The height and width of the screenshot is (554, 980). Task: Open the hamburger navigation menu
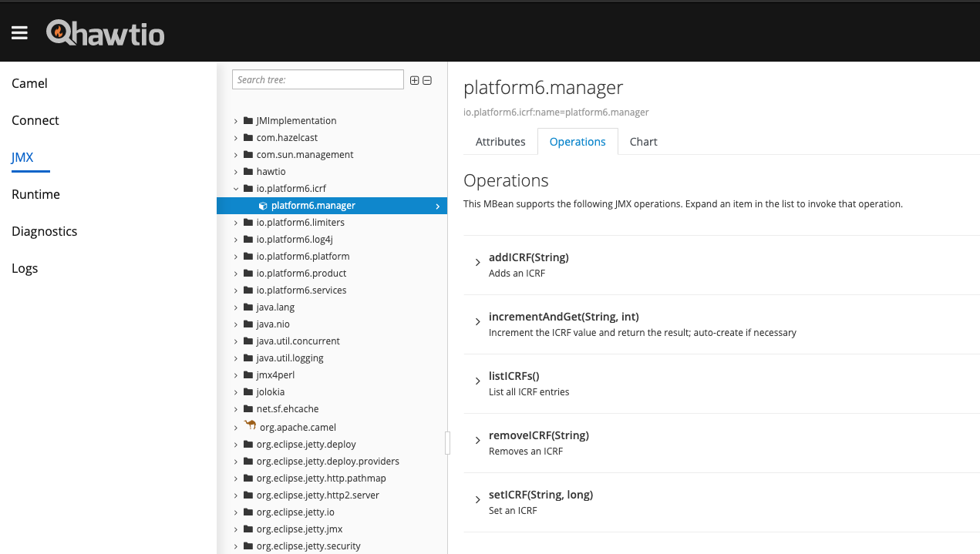[x=19, y=32]
